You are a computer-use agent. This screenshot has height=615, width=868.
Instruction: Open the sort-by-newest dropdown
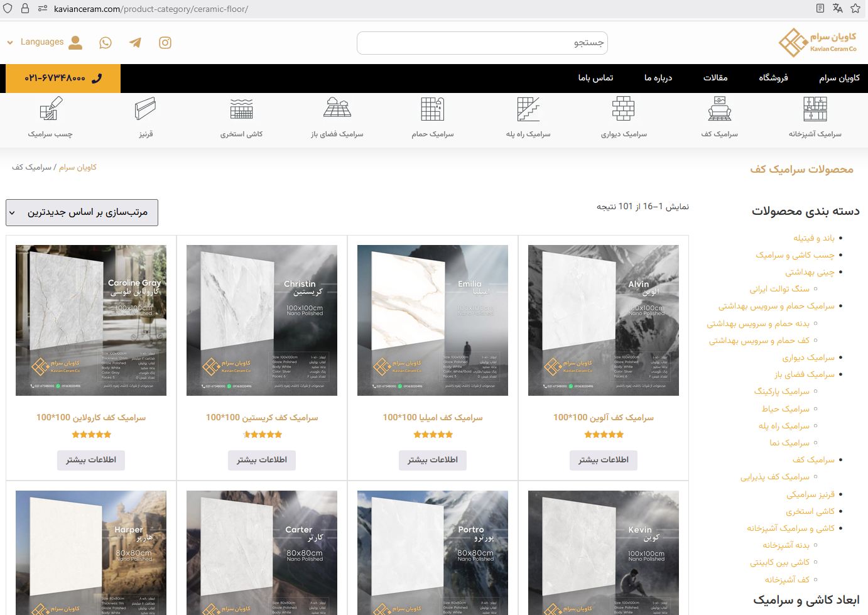pyautogui.click(x=82, y=212)
